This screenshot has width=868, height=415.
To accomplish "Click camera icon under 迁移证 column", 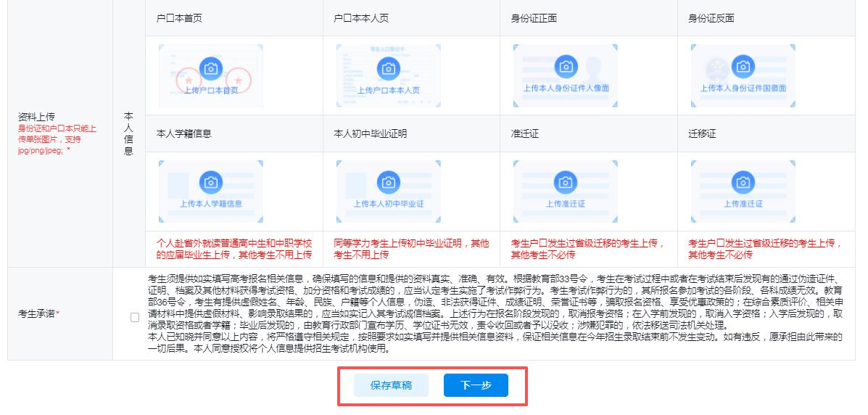I will click(x=743, y=182).
